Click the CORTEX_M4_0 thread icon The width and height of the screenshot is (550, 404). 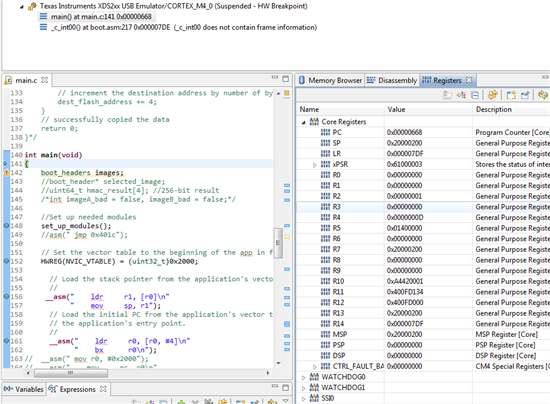[x=32, y=6]
